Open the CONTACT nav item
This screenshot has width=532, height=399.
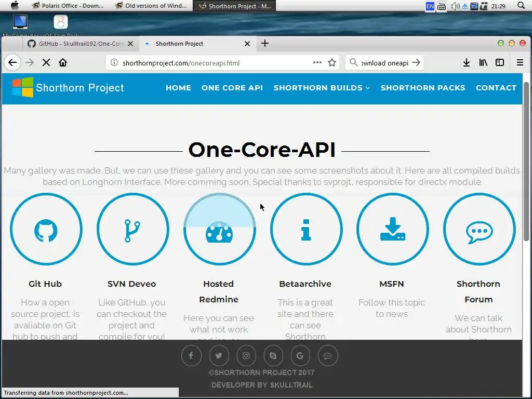pos(496,87)
